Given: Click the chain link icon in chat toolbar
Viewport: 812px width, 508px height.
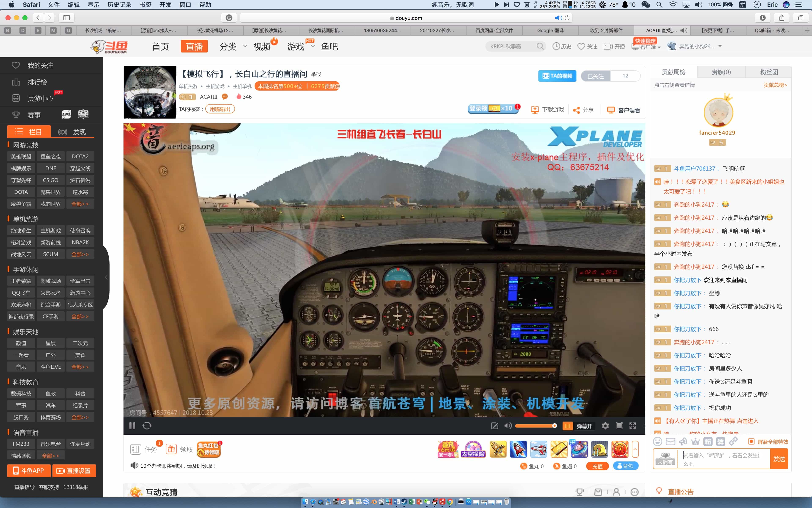Looking at the screenshot, I should click(733, 442).
